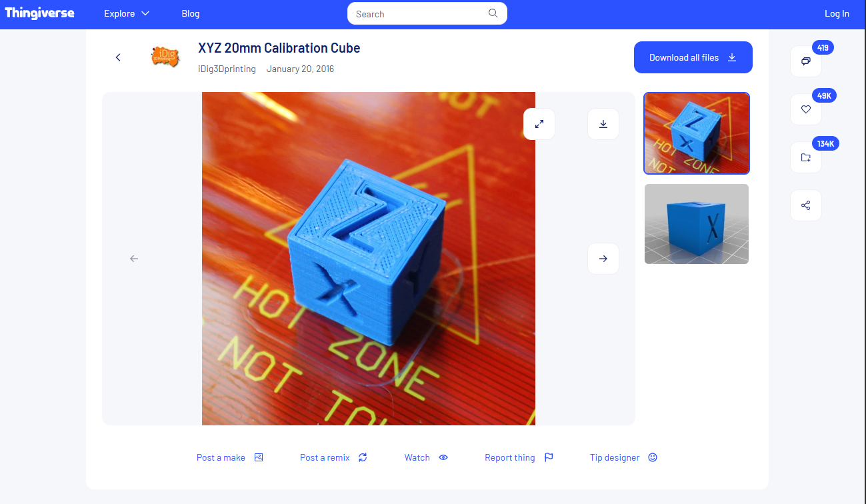Like this thing with heart icon
This screenshot has height=504, width=866.
(805, 109)
